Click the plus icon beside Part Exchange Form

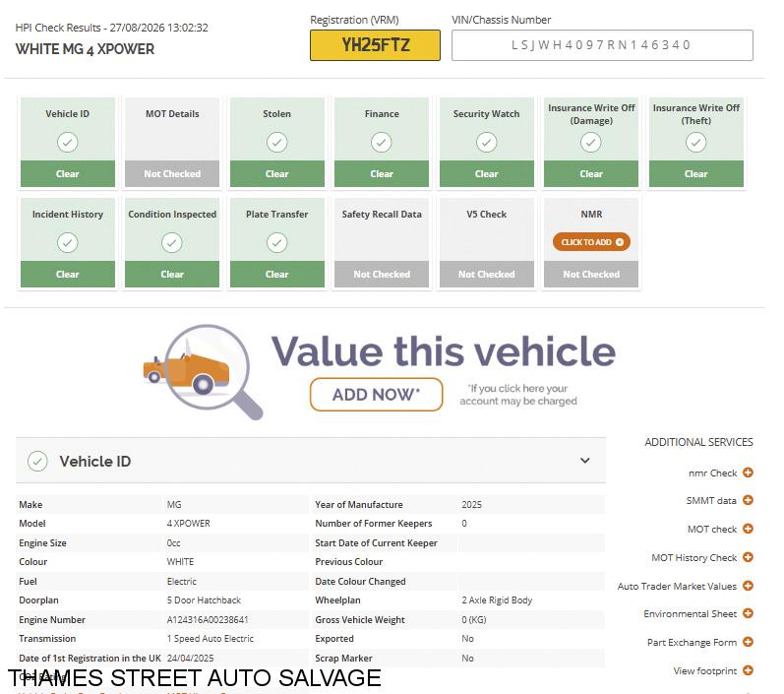[748, 642]
